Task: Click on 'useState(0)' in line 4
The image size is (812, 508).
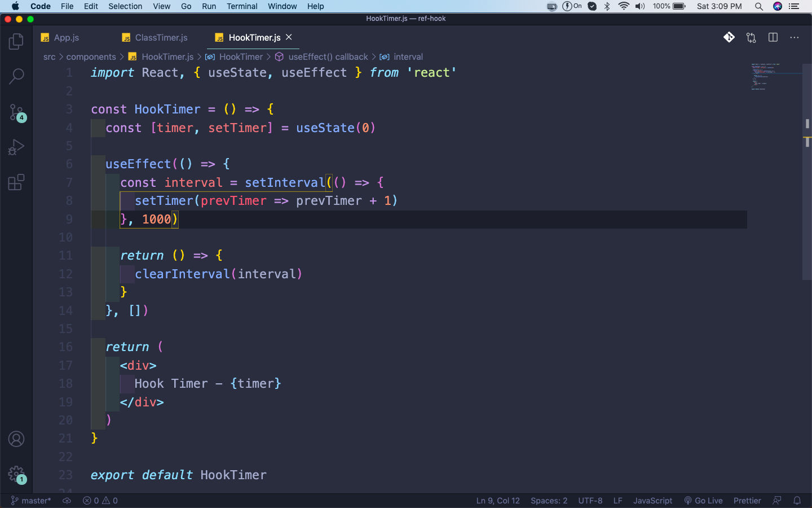Action: (336, 128)
